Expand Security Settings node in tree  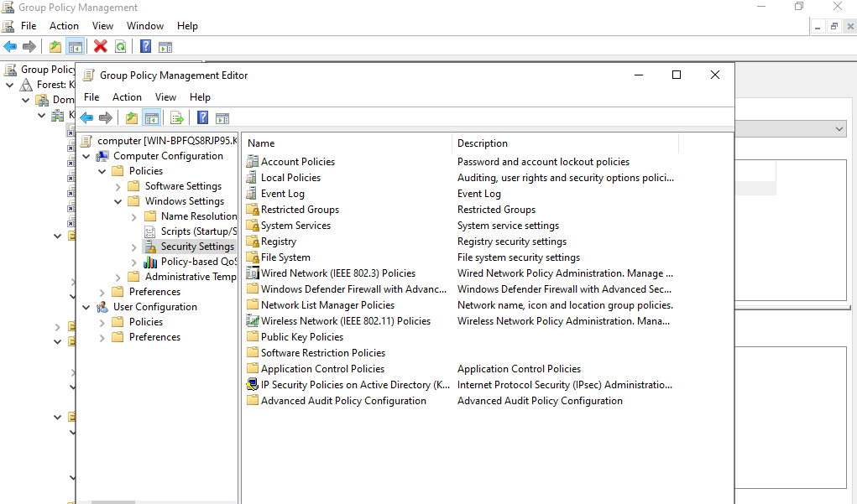pos(134,247)
